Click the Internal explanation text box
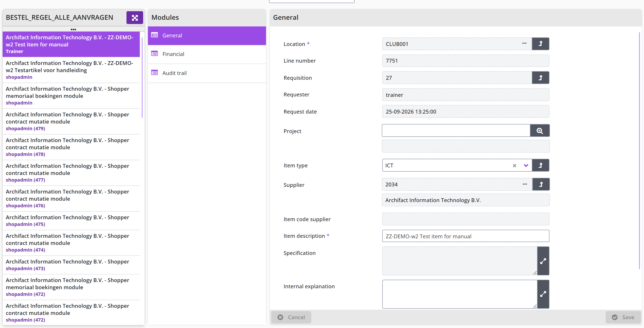This screenshot has width=644, height=328. [x=459, y=294]
